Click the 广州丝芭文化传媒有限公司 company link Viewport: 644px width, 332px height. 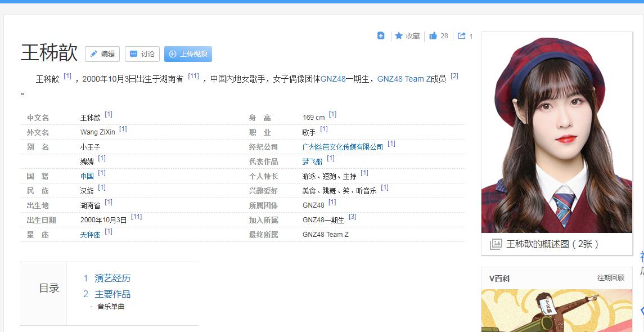pos(343,147)
